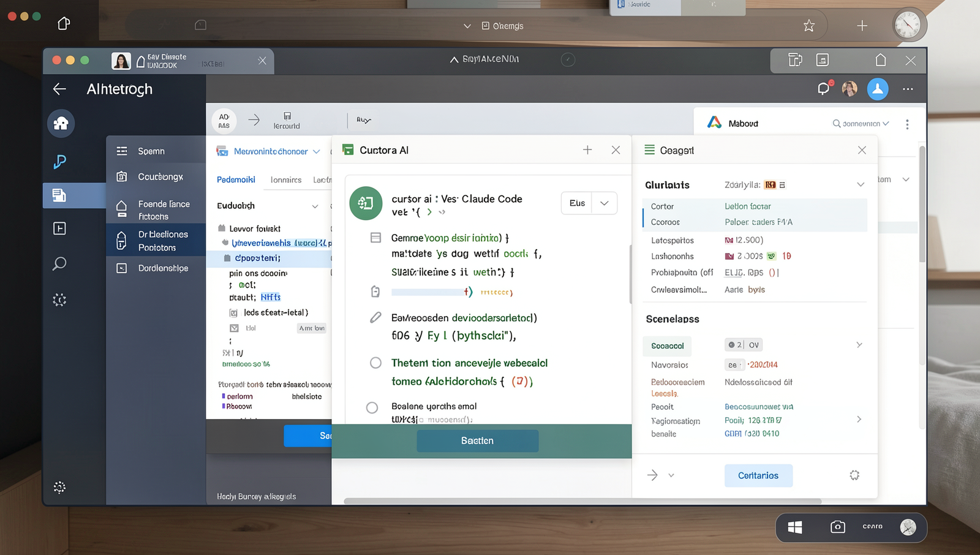
Task: Click the clock icon in the top bar
Action: coord(908,26)
